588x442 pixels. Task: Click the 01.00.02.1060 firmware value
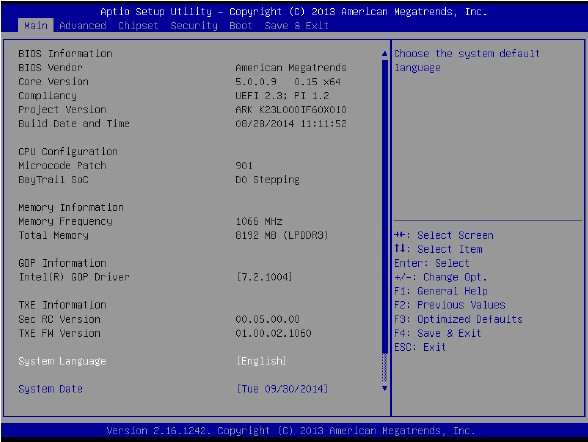point(273,333)
